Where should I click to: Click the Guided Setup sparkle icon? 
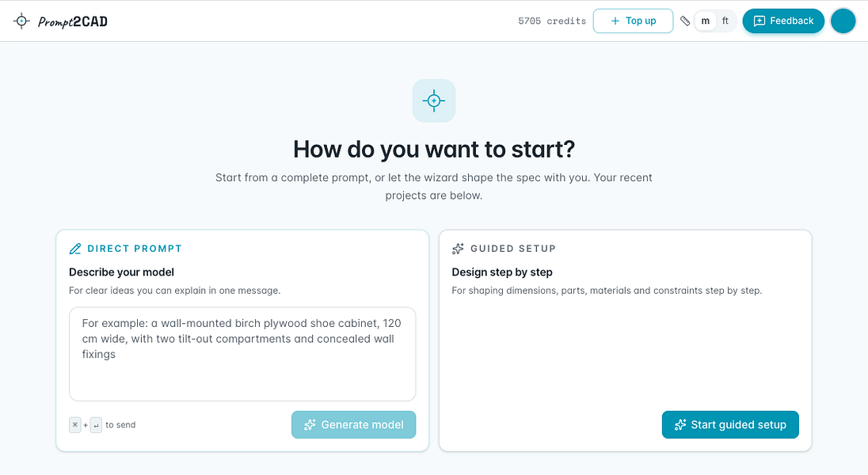click(x=458, y=249)
